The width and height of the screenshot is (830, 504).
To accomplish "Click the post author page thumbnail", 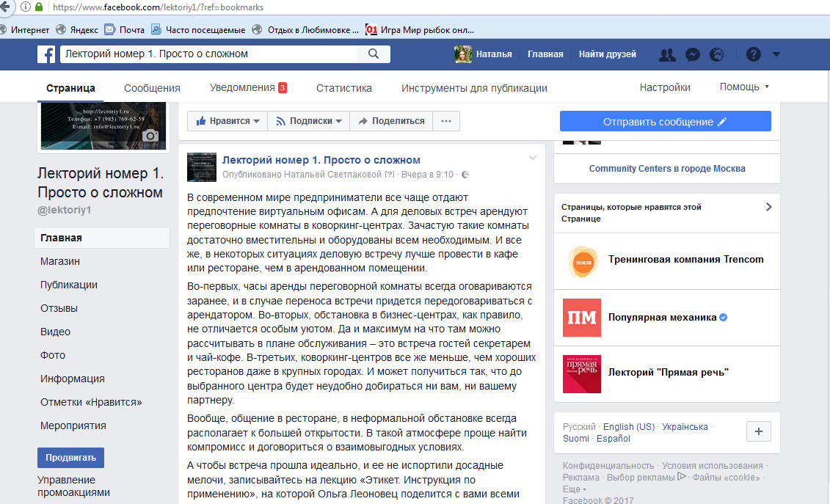I will 202,167.
